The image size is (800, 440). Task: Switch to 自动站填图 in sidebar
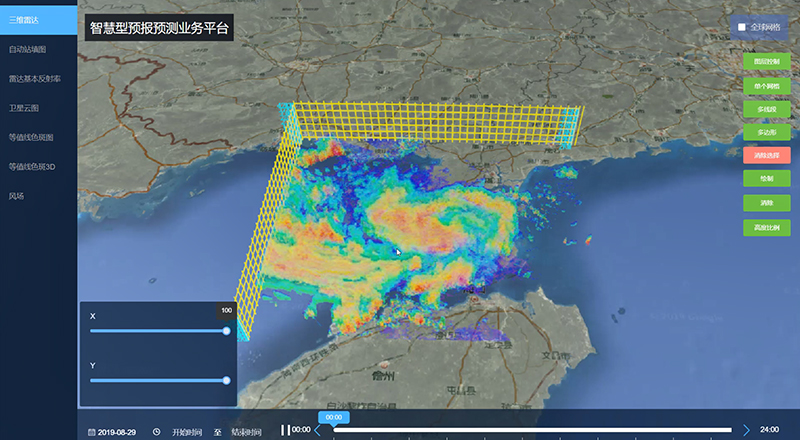[x=28, y=48]
